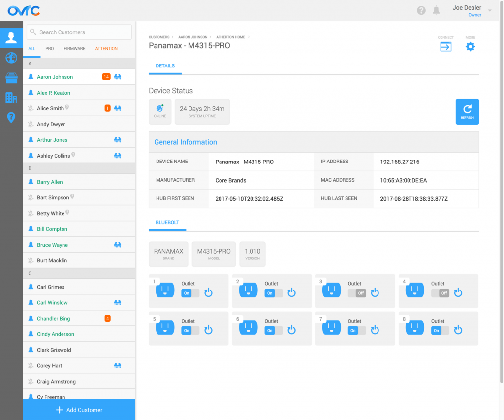This screenshot has height=420, width=504.
Task: Select the ALL customers filter tab
Action: tap(32, 49)
